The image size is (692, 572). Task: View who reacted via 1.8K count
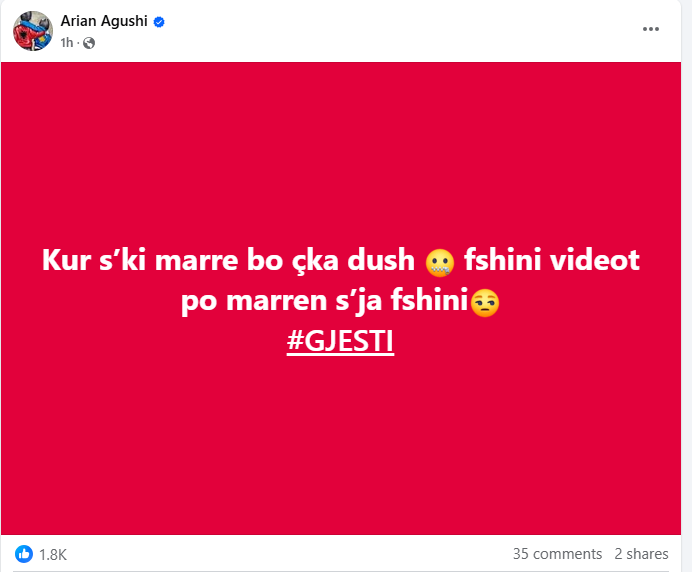(x=53, y=554)
